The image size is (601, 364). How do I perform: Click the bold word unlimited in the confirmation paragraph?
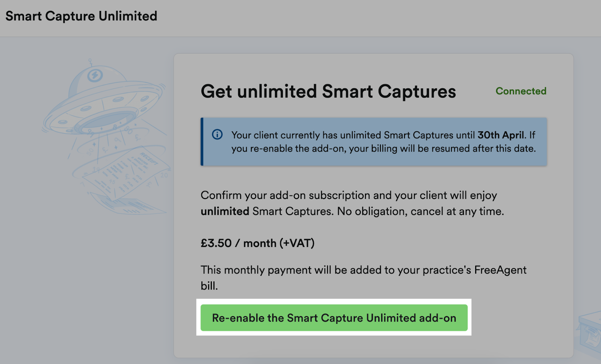coord(225,211)
